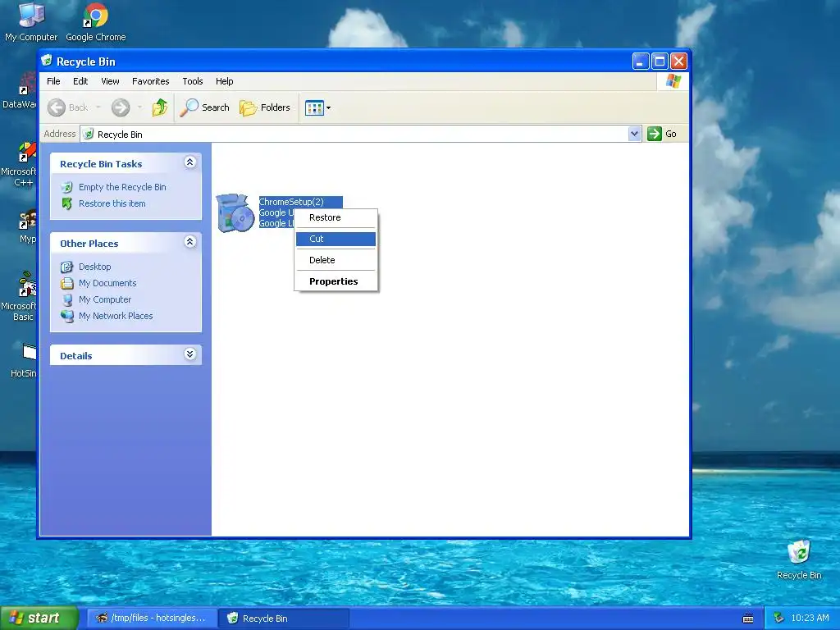This screenshot has width=840, height=630.
Task: Collapse the Other Places panel
Action: pyautogui.click(x=189, y=242)
